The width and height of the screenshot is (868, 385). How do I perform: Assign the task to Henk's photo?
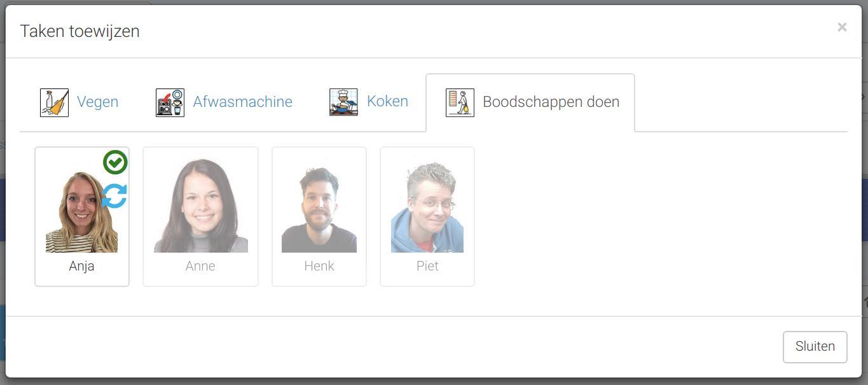click(319, 210)
